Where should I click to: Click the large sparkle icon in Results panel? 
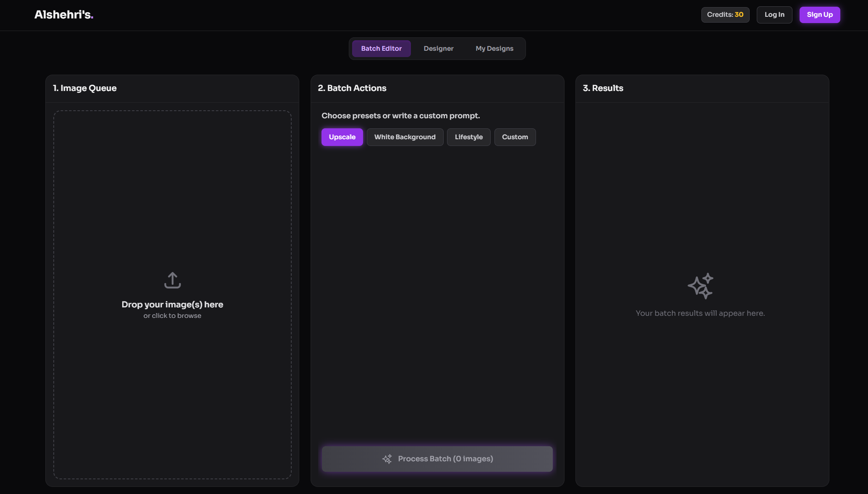pos(700,286)
